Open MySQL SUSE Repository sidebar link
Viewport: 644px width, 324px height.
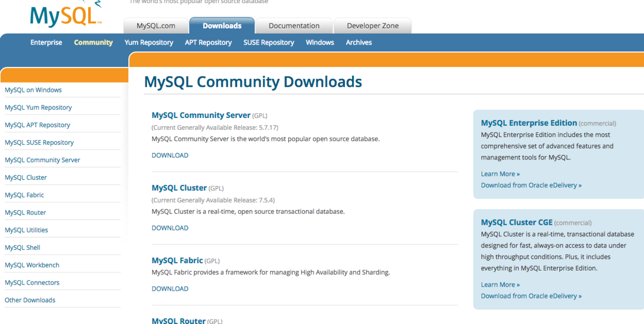point(39,142)
